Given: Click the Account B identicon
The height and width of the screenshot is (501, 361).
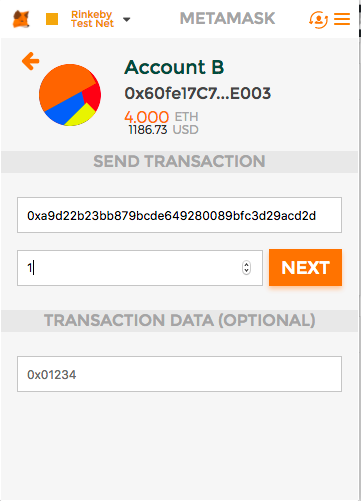Looking at the screenshot, I should pos(70,95).
